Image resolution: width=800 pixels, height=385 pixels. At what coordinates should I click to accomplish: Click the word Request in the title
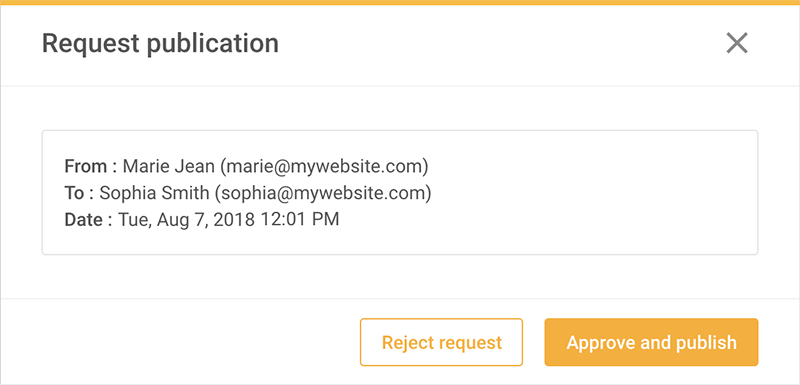pyautogui.click(x=90, y=44)
